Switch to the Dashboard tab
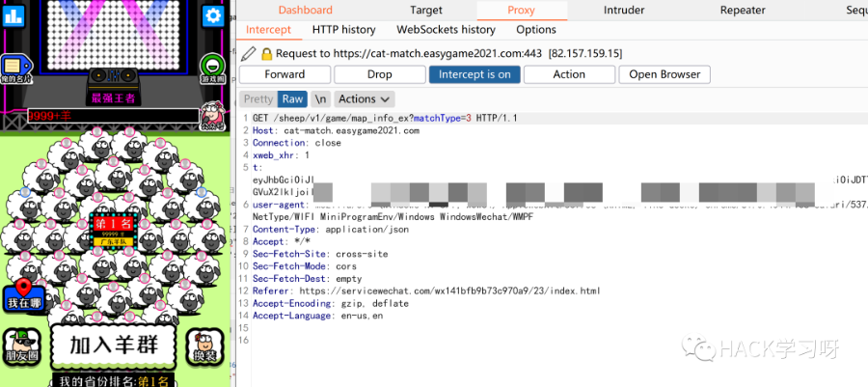The image size is (868, 387). 306,10
